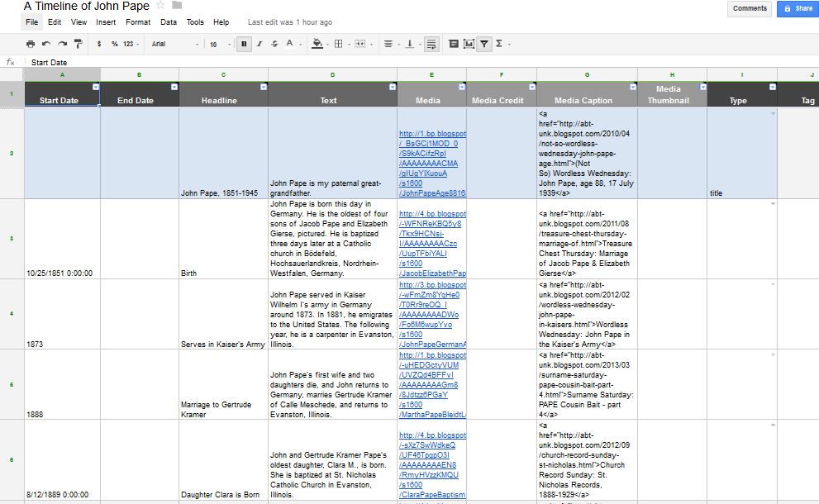Click the percent format icon
819x504 pixels.
click(x=117, y=44)
